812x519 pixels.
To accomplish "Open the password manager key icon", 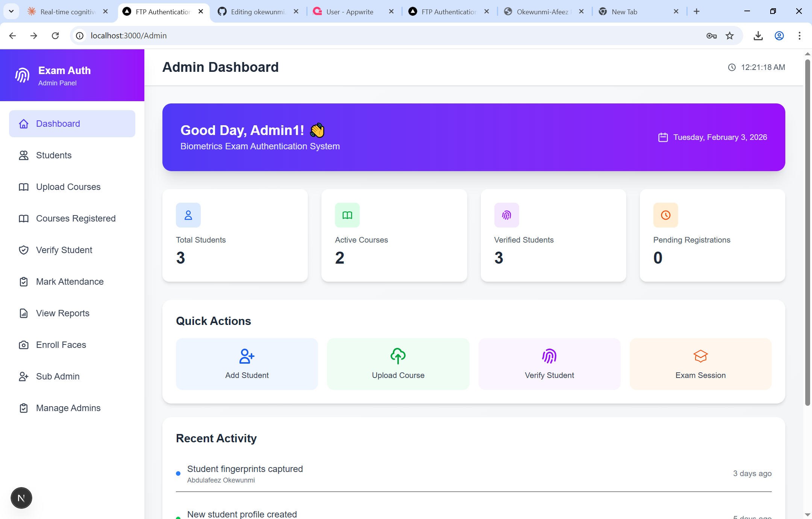I will tap(711, 36).
